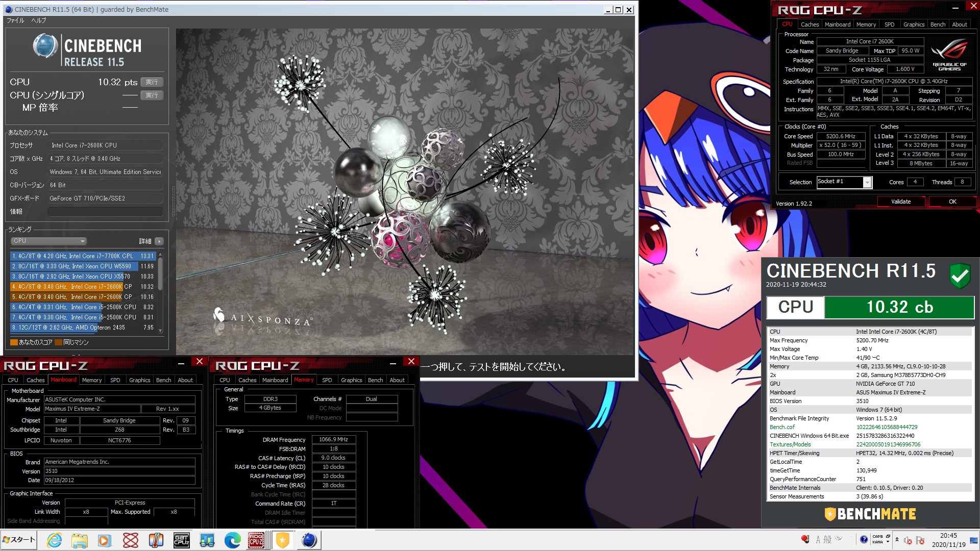Open the BenchMate shield taskbar icon
980x551 pixels.
282,540
